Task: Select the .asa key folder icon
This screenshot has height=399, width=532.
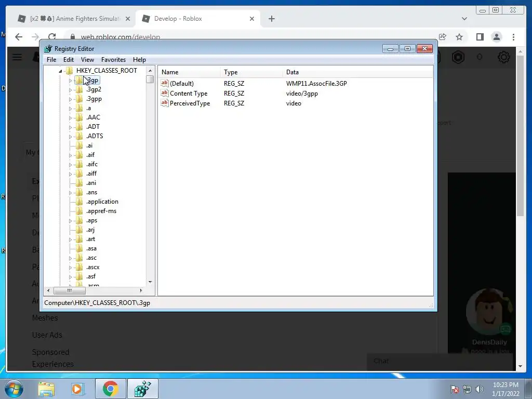Action: coord(79,248)
